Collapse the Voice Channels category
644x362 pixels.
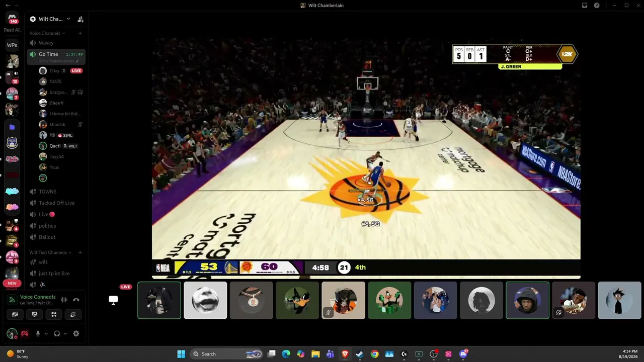coord(47,33)
